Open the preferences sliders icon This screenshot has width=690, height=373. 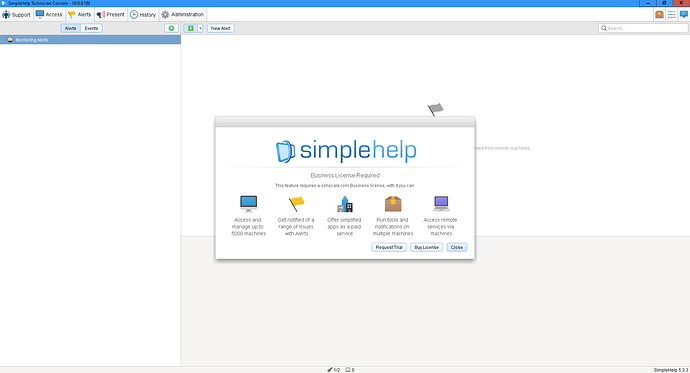point(671,15)
